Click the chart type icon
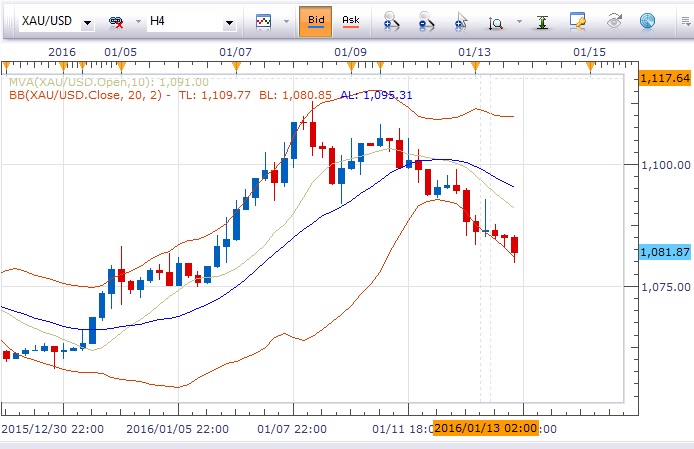 [263, 21]
